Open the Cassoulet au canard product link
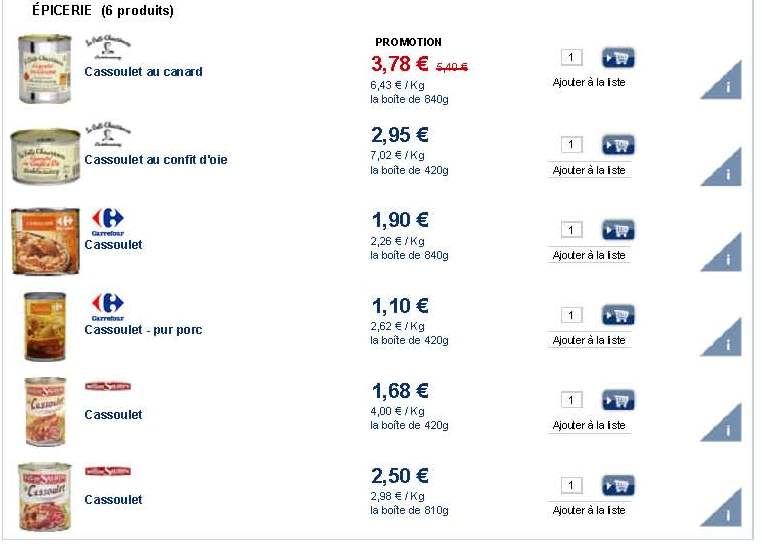762x551 pixels. point(143,72)
